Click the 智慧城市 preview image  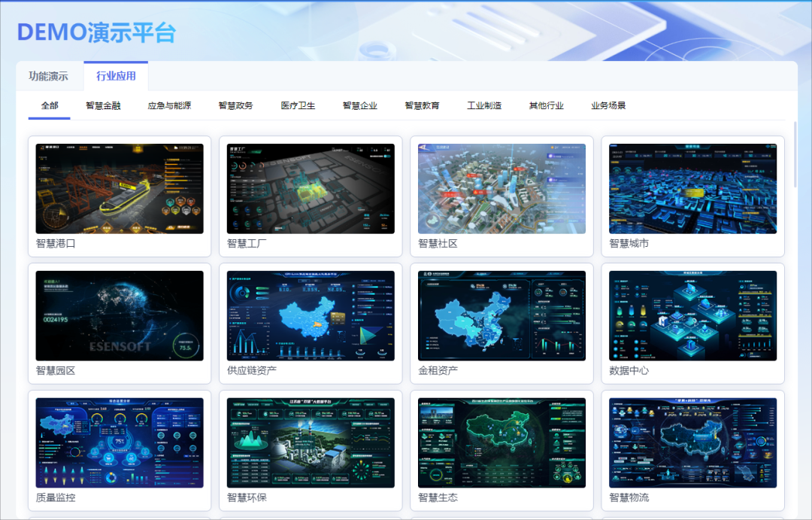coord(692,189)
